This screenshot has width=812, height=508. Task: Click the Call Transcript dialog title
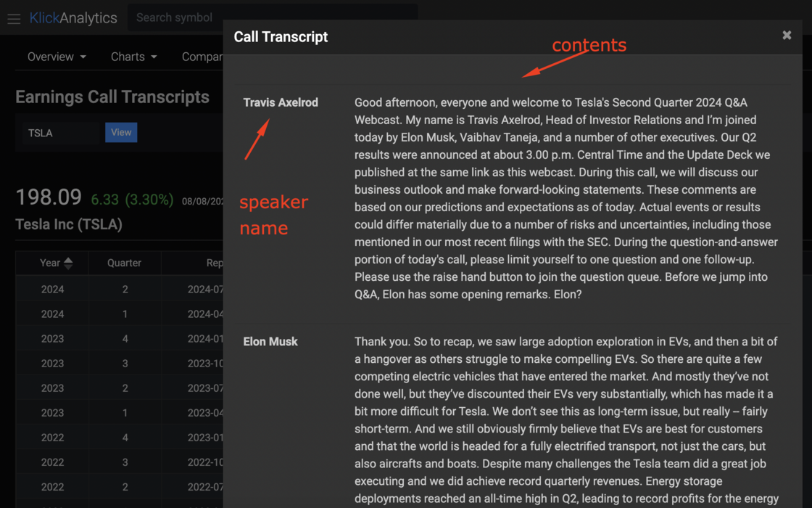tap(281, 37)
